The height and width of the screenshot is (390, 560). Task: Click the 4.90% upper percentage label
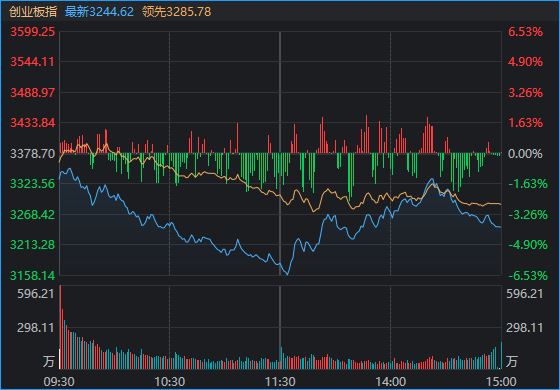(x=525, y=62)
